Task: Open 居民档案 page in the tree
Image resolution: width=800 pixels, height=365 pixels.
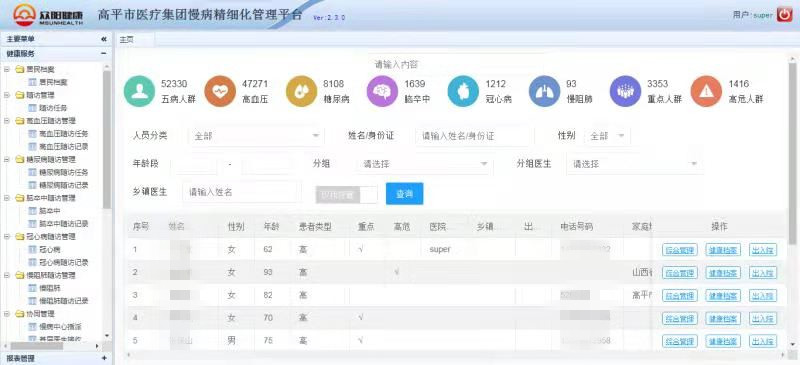Action: (54, 82)
